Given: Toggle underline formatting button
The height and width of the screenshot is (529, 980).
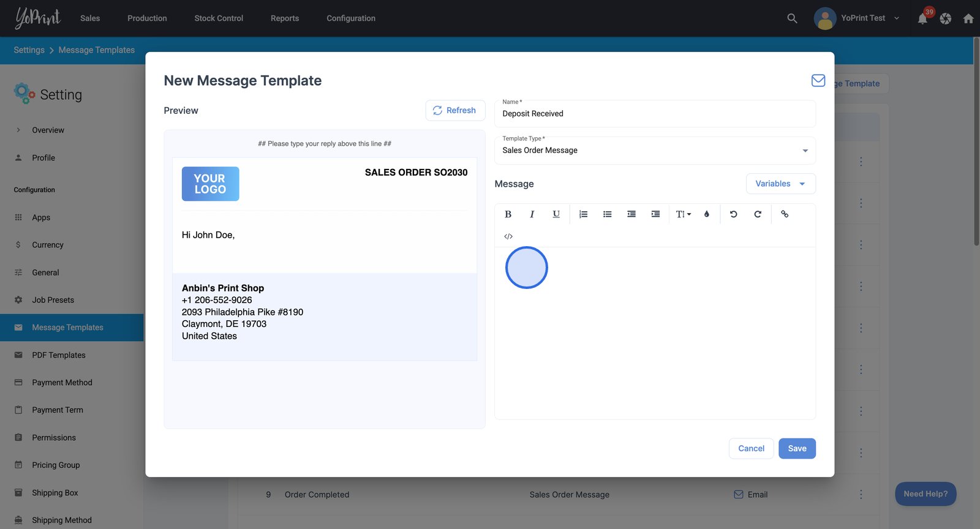Looking at the screenshot, I should pos(556,214).
